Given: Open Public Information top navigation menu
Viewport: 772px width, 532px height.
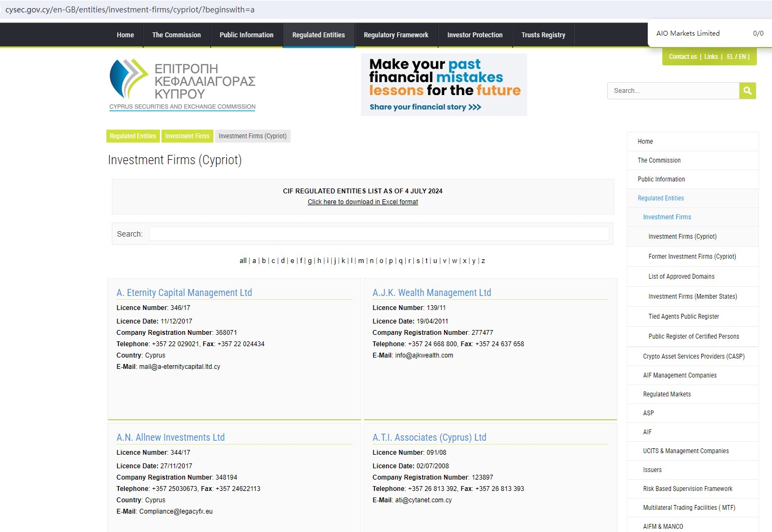Looking at the screenshot, I should pyautogui.click(x=246, y=35).
